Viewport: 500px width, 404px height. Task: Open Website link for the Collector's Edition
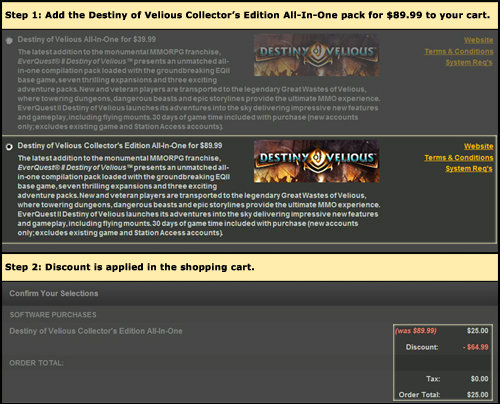pos(478,146)
